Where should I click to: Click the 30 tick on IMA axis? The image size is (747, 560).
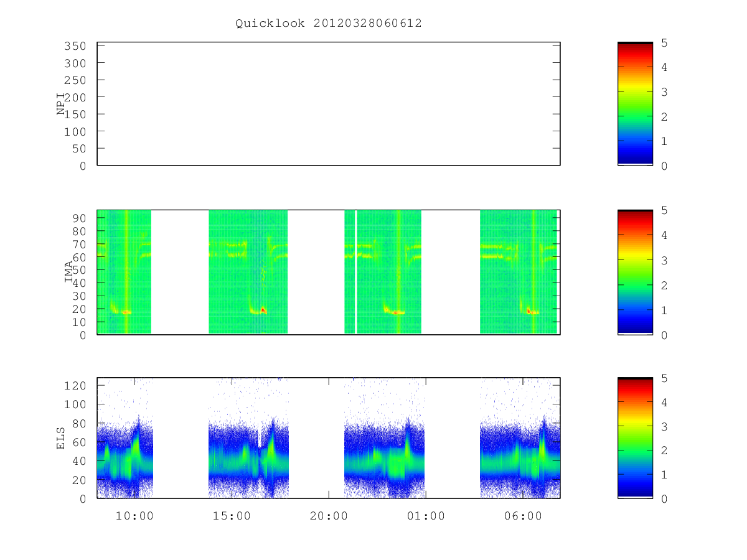pyautogui.click(x=78, y=296)
